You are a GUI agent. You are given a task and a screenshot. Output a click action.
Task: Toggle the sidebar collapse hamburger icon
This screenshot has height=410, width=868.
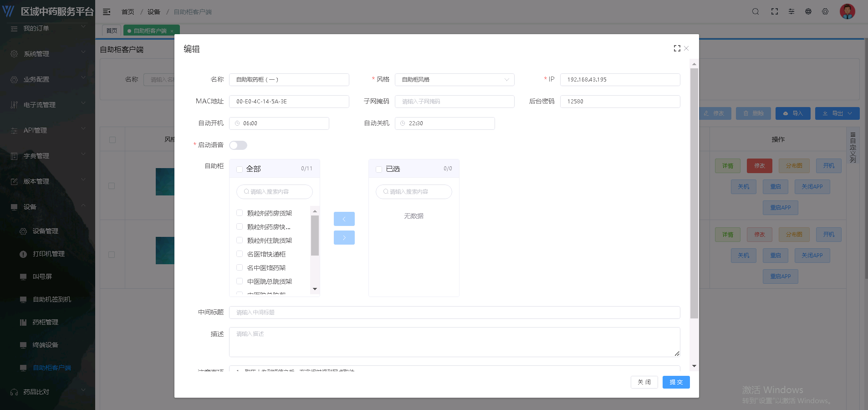107,12
